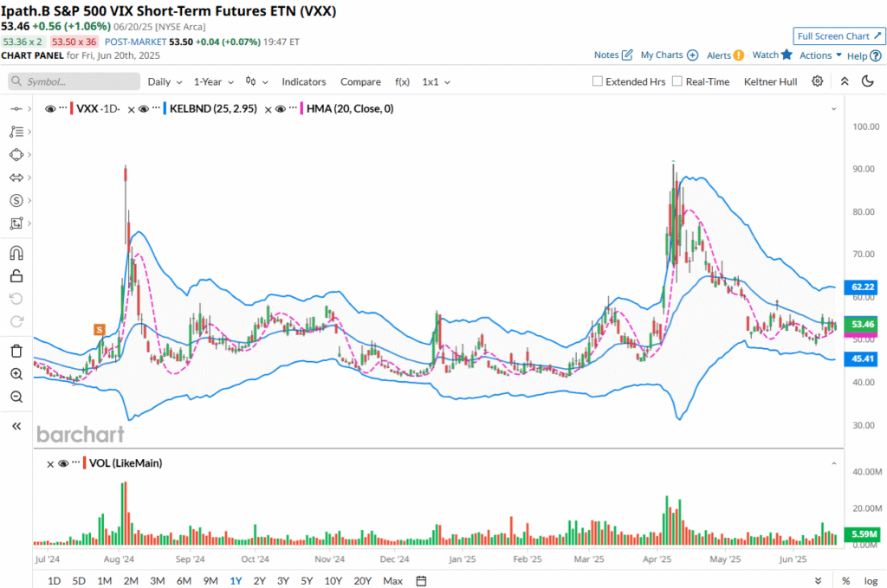Zoom out using the magnifier minus icon
Image resolution: width=887 pixels, height=588 pixels.
16,397
